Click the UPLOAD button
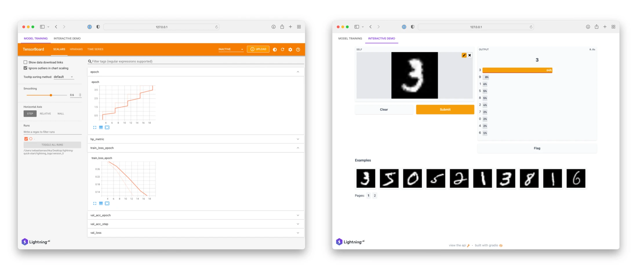The width and height of the screenshot is (644, 275). (x=258, y=49)
